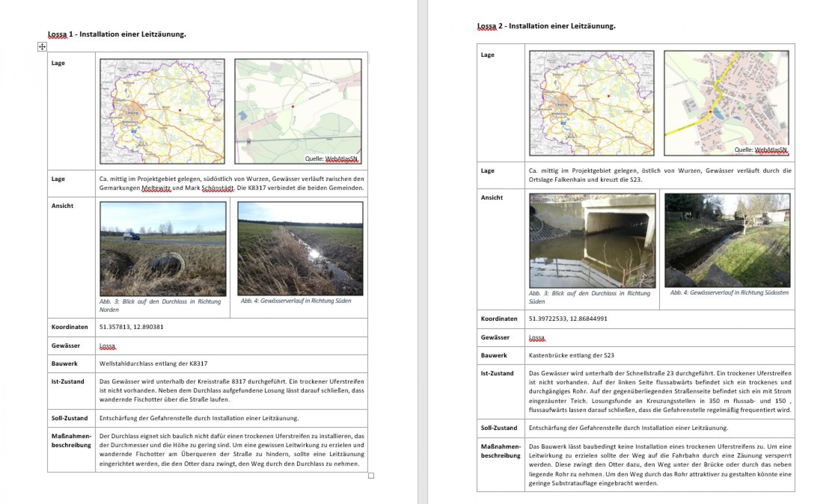Screen dimensions: 835x504
Task: Click 'Kastenbrücke entlang der S23' text
Action: point(571,355)
